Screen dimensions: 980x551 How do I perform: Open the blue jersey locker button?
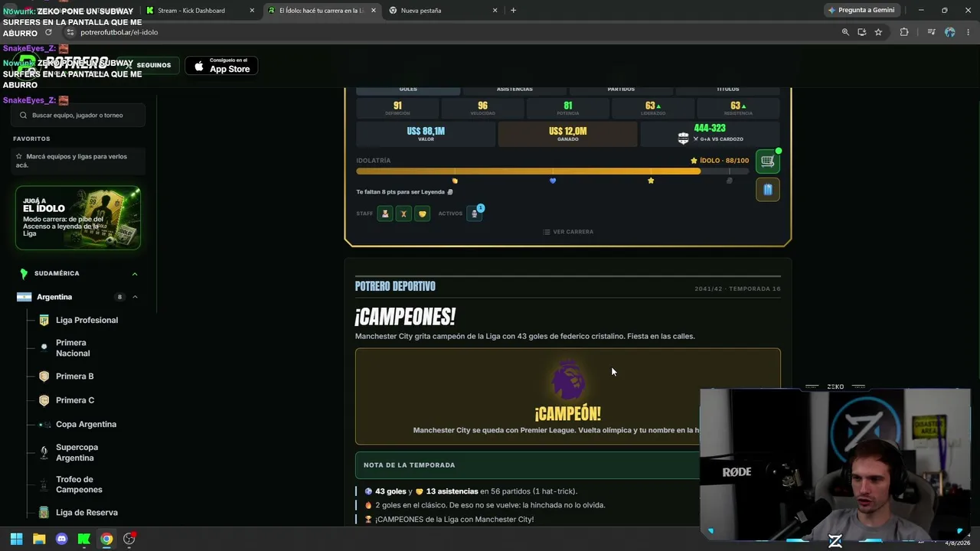coord(767,189)
